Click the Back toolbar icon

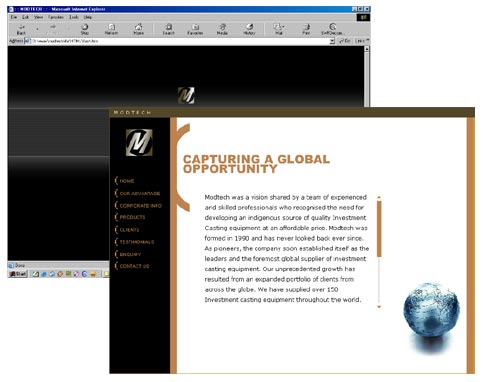21,29
